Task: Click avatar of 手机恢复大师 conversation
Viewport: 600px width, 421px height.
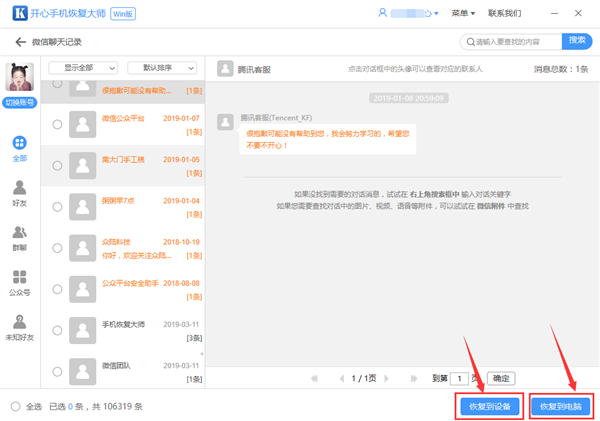Action: [x=82, y=330]
